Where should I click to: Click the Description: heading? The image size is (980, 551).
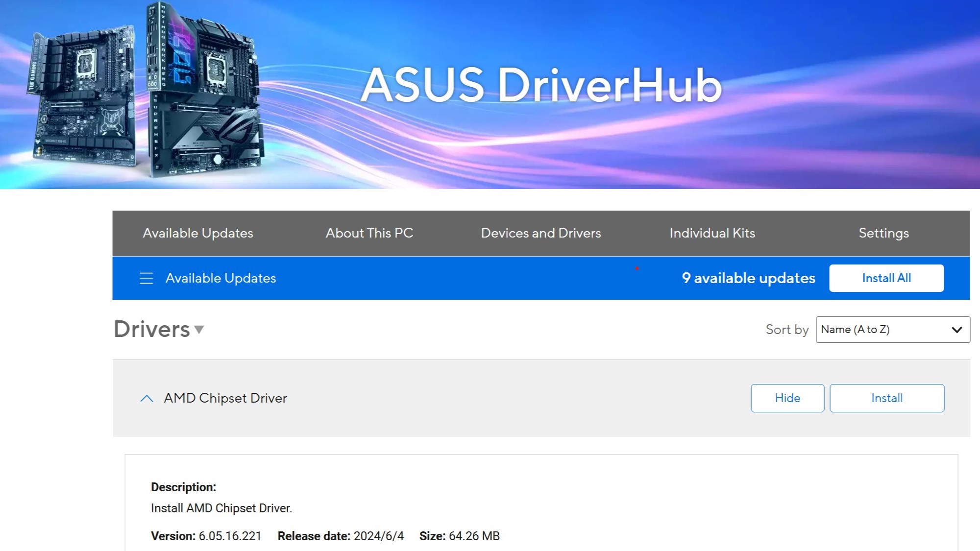[183, 487]
